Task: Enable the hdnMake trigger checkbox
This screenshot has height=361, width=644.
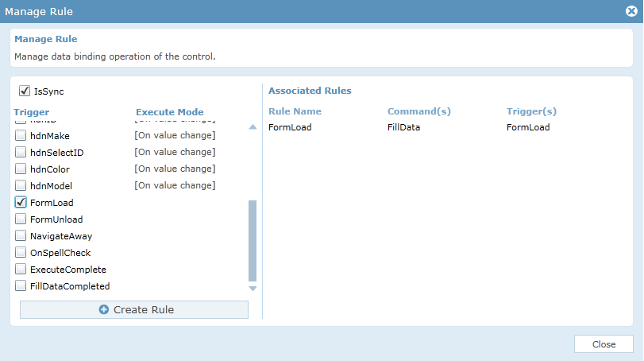Action: pyautogui.click(x=21, y=135)
